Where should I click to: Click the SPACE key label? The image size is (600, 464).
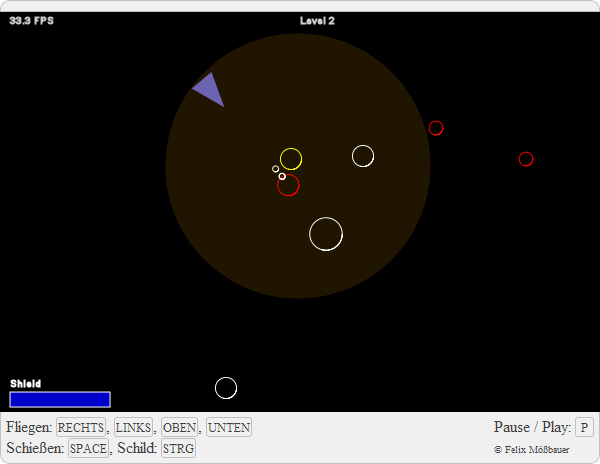[x=88, y=448]
